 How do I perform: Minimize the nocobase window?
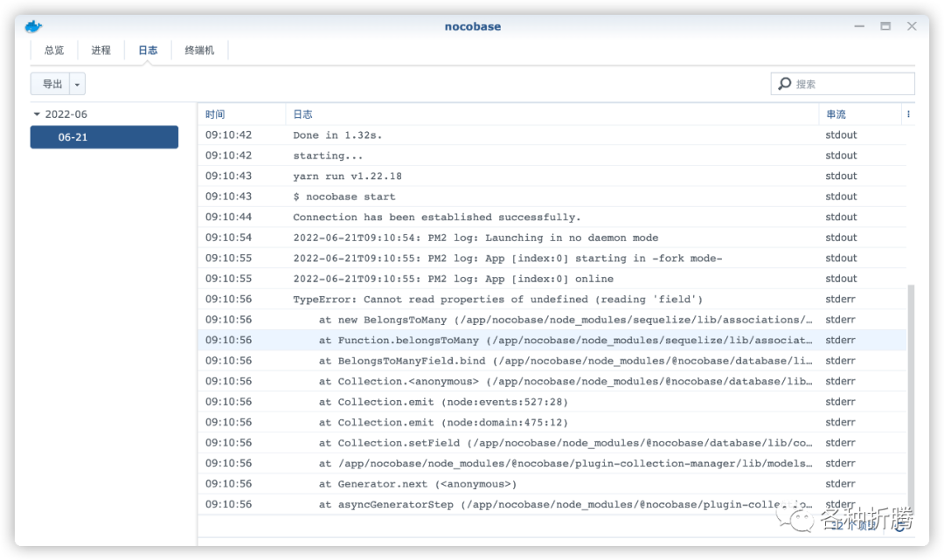click(859, 26)
